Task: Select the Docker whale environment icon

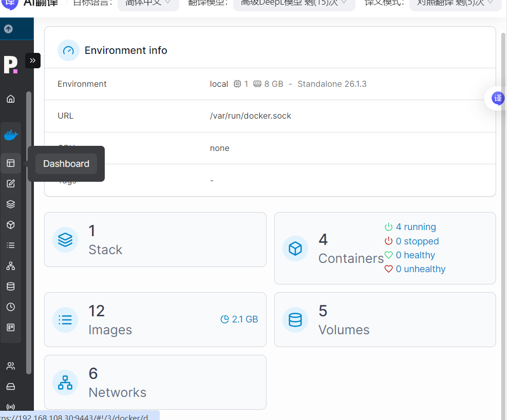Action: [x=11, y=135]
